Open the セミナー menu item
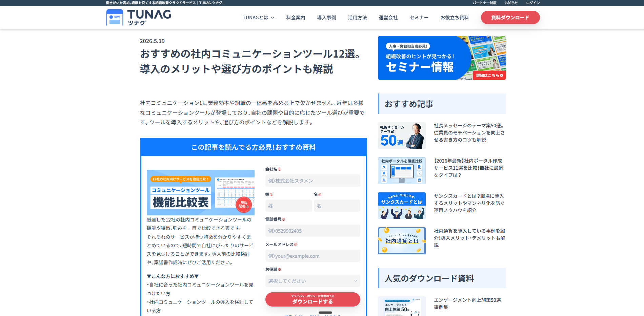 tap(419, 18)
